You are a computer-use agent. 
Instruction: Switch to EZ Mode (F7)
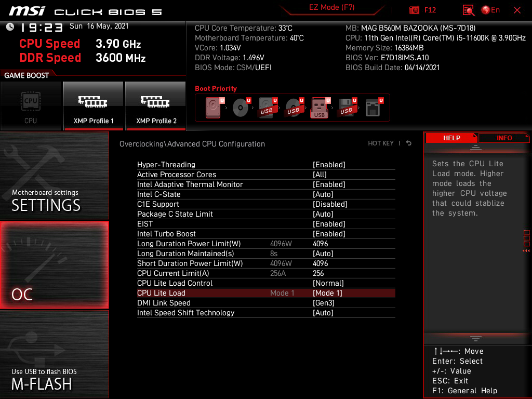(x=331, y=7)
